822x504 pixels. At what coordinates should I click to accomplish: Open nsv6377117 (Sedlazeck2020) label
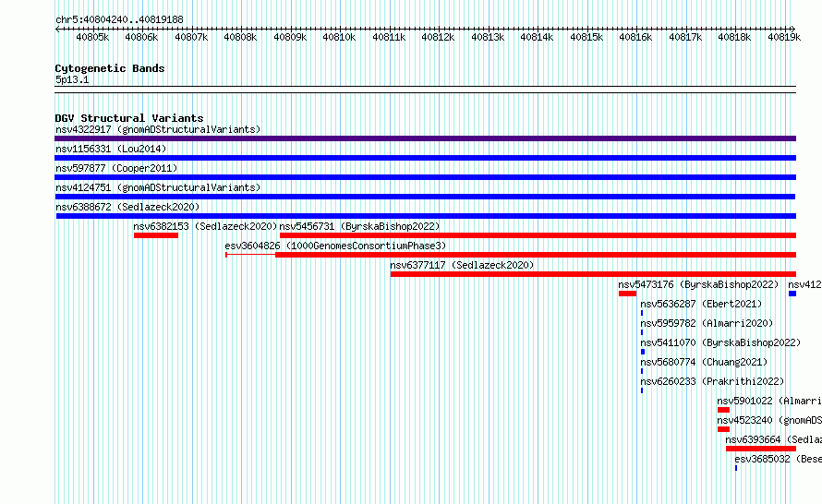click(462, 265)
